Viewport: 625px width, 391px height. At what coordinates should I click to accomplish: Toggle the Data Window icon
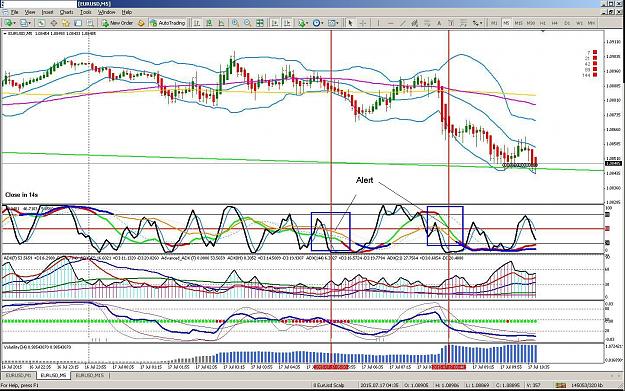pos(53,23)
